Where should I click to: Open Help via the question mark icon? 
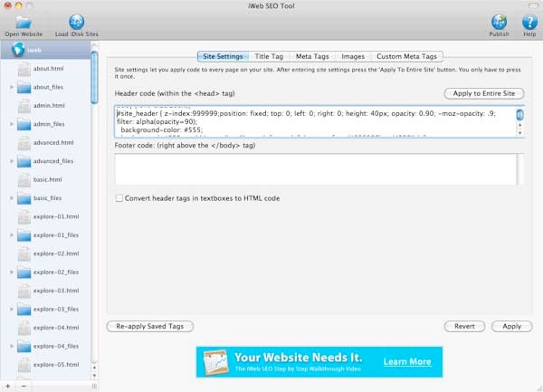529,22
